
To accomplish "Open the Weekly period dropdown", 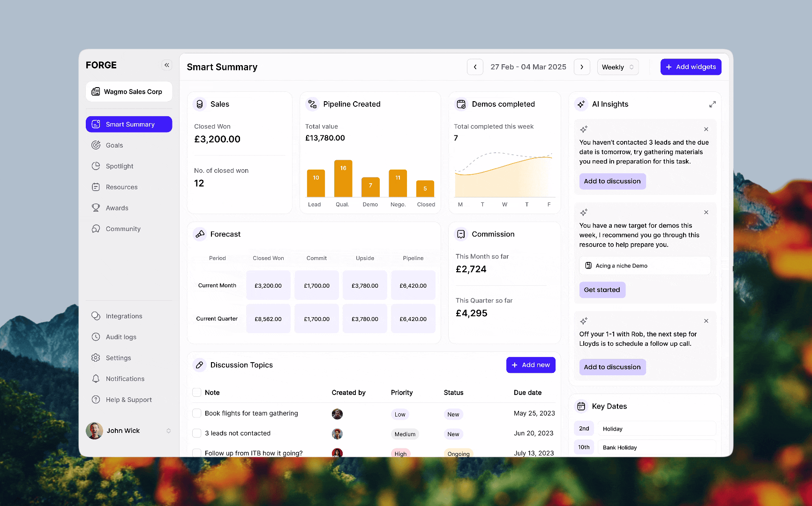I will 618,67.
